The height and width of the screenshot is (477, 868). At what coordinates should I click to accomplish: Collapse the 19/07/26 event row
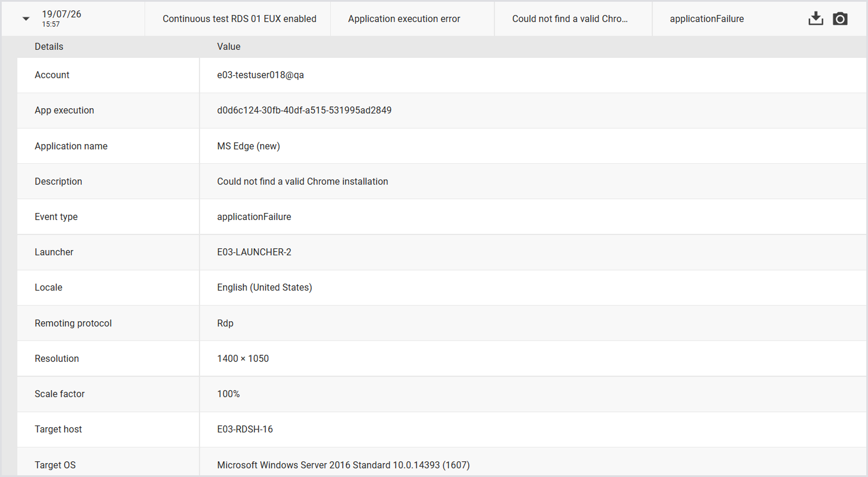pos(26,19)
